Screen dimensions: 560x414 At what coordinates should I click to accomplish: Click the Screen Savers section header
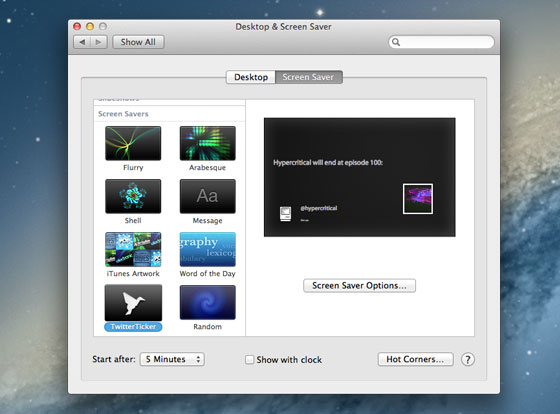[123, 114]
